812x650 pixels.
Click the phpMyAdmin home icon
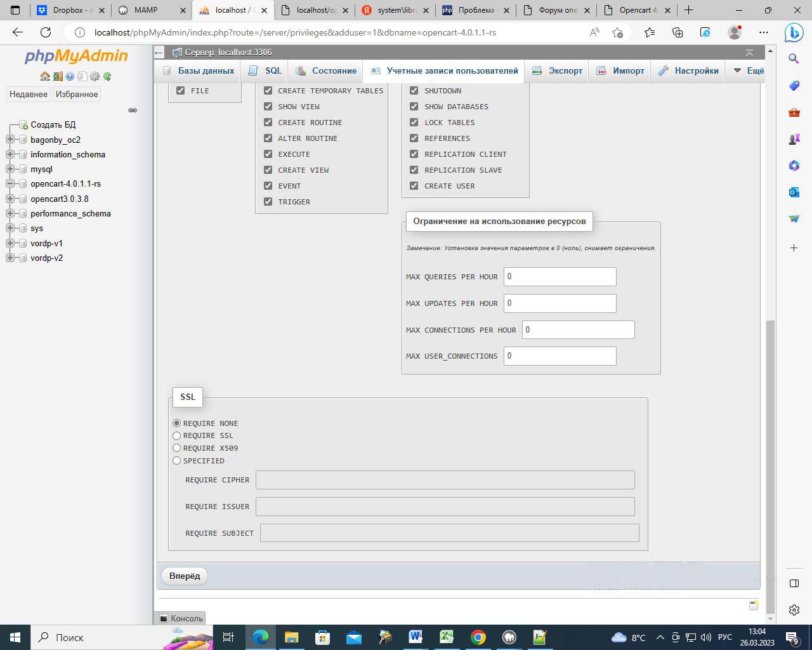coord(44,76)
